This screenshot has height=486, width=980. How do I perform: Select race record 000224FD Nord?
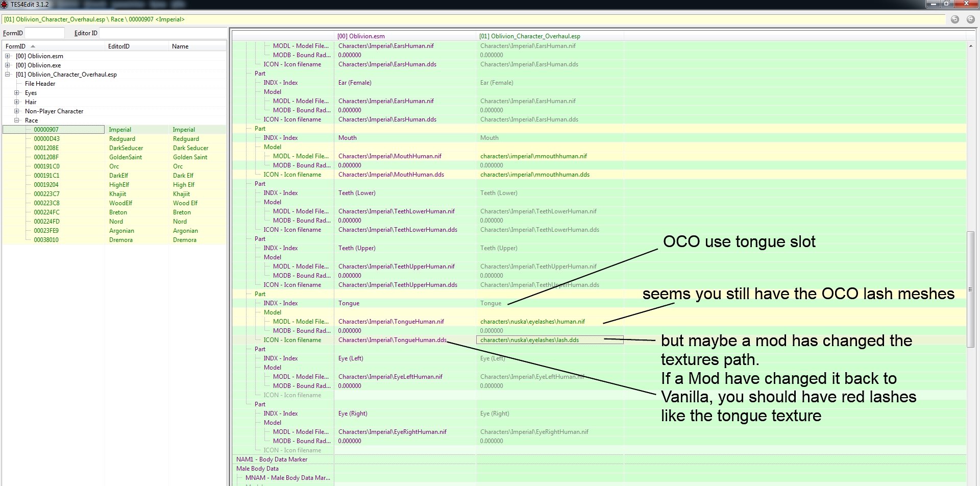114,222
